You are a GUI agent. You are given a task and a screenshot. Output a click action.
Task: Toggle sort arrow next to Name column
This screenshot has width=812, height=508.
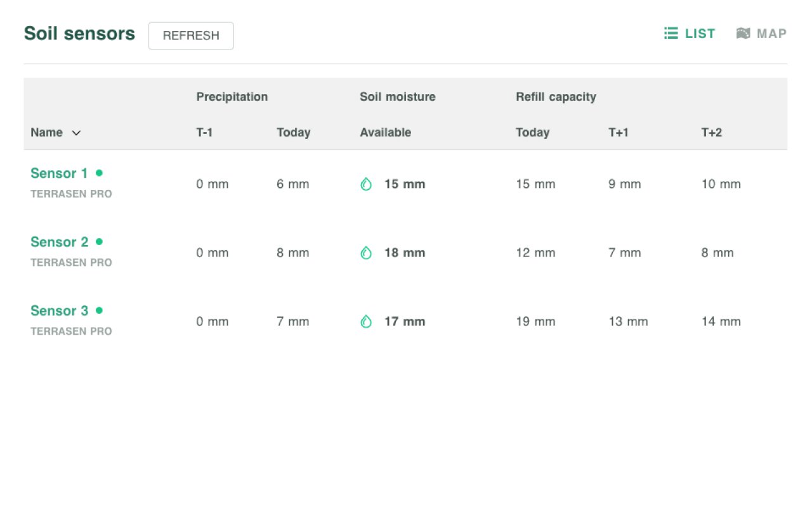pos(76,133)
